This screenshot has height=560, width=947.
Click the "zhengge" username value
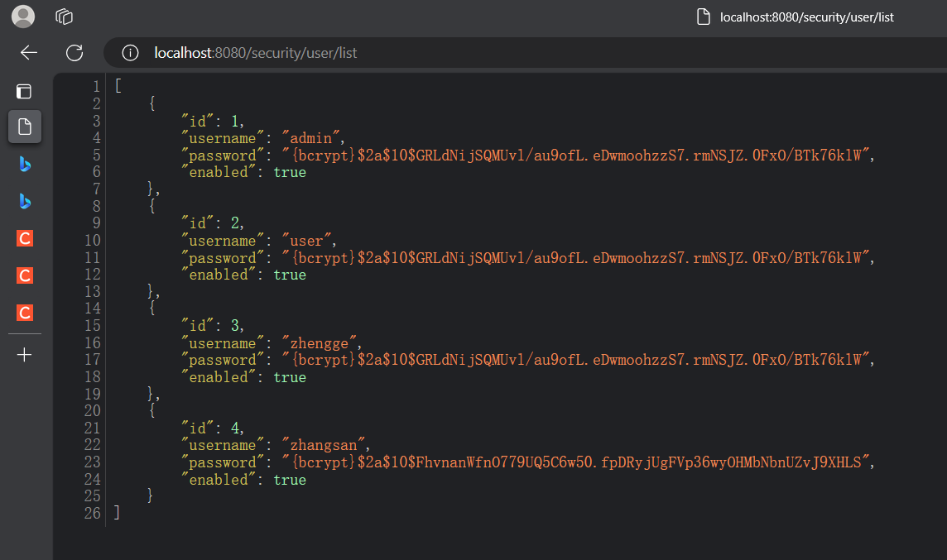point(321,343)
